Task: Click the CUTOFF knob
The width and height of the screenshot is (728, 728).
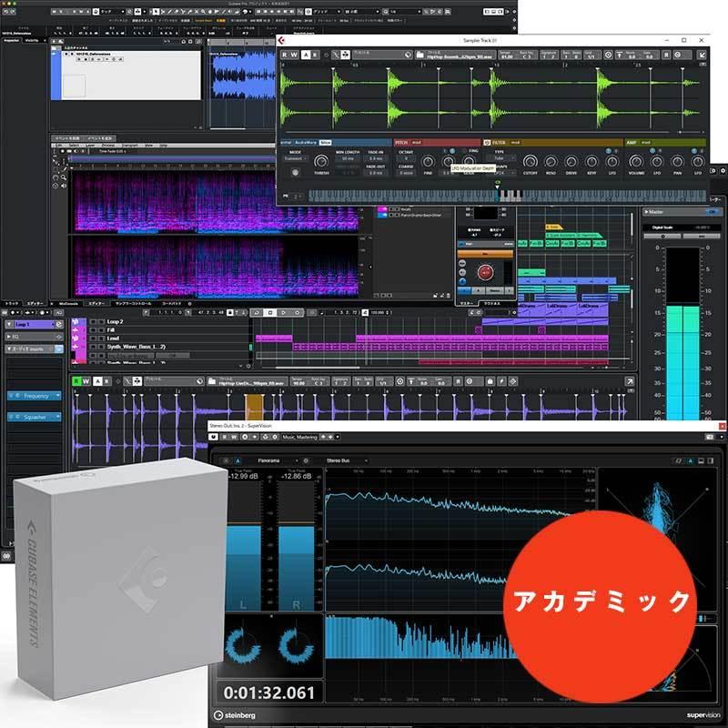Action: (x=531, y=162)
